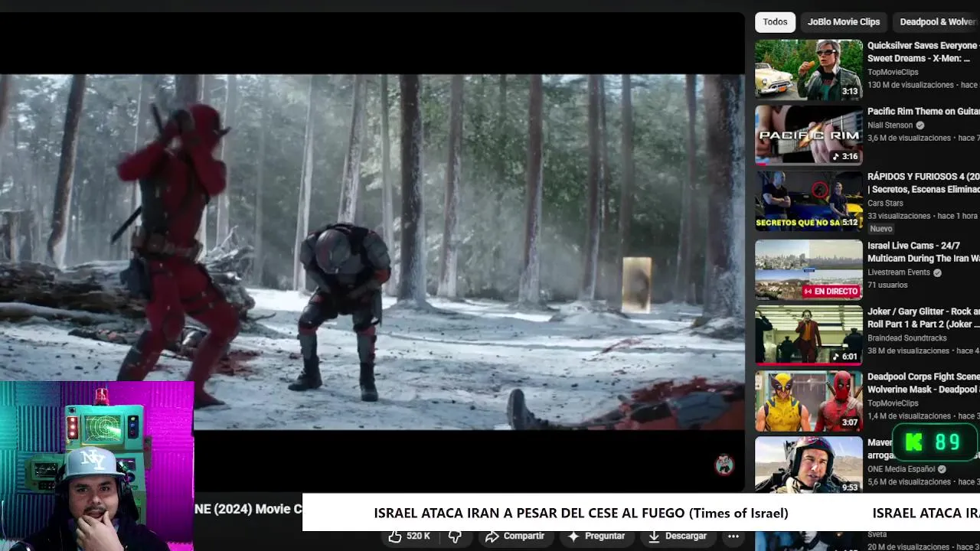This screenshot has width=980, height=551.
Task: Open the Livestream Events channel
Action: click(899, 272)
